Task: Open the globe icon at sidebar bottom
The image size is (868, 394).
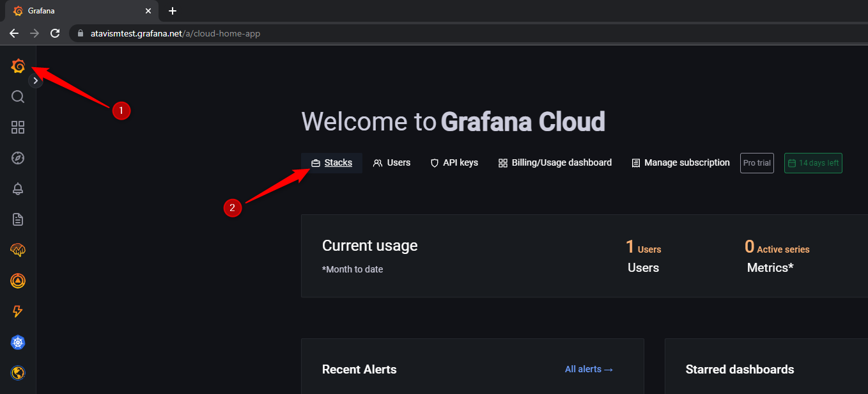Action: [x=18, y=373]
